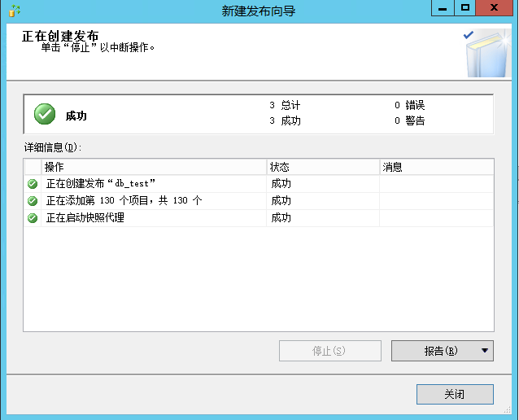Click the 0 错误 summary text
The width and height of the screenshot is (519, 420).
pyautogui.click(x=409, y=105)
